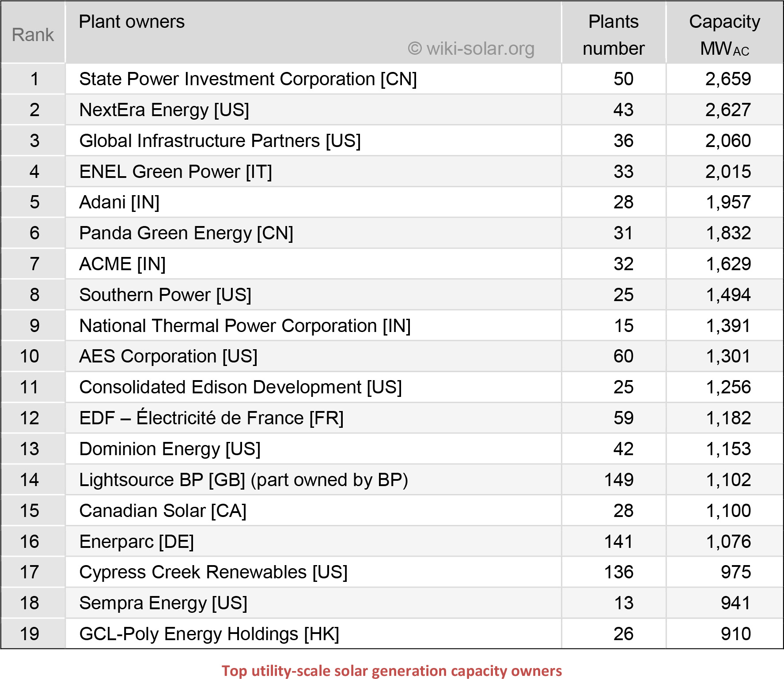
Task: Click the Plants number column header
Action: (613, 35)
